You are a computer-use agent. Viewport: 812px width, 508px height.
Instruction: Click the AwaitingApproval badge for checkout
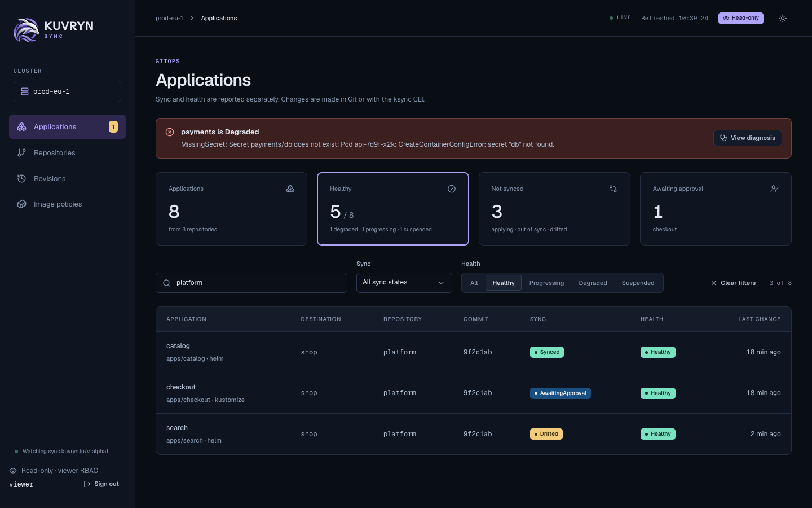561,393
